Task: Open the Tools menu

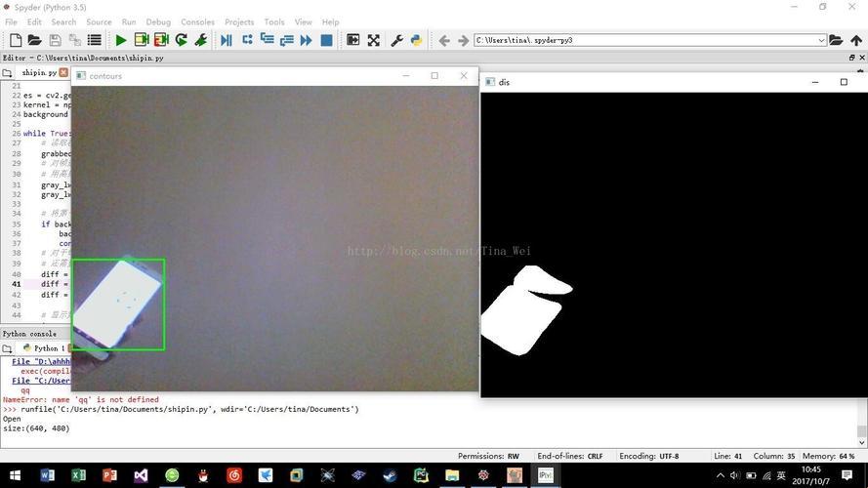Action: coord(274,22)
